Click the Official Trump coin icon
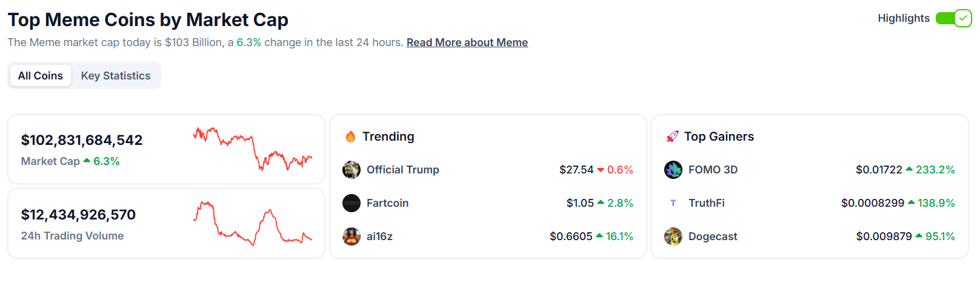Image resolution: width=980 pixels, height=288 pixels. (352, 170)
